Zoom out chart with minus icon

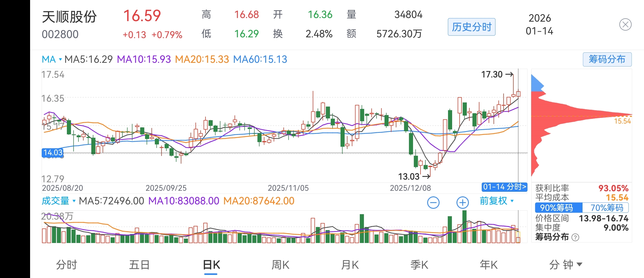pyautogui.click(x=433, y=203)
